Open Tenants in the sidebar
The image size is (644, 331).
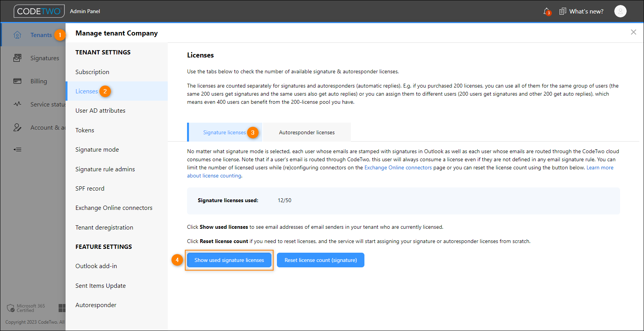pyautogui.click(x=41, y=35)
